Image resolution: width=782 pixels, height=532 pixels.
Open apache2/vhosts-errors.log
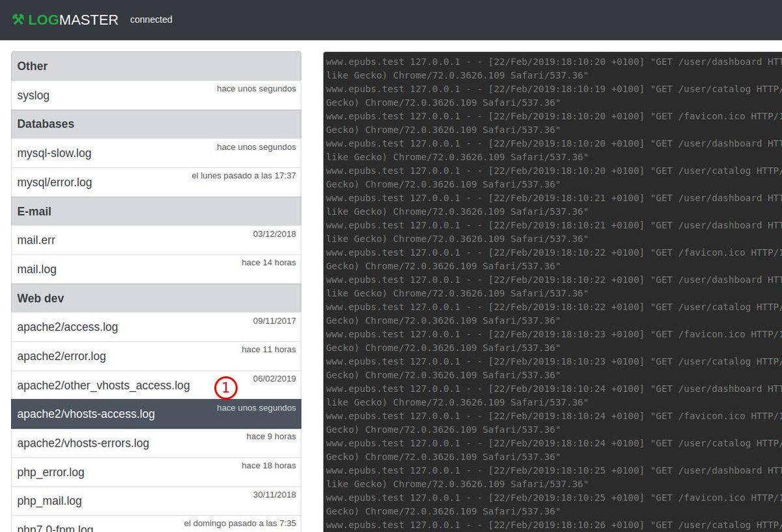coord(156,443)
